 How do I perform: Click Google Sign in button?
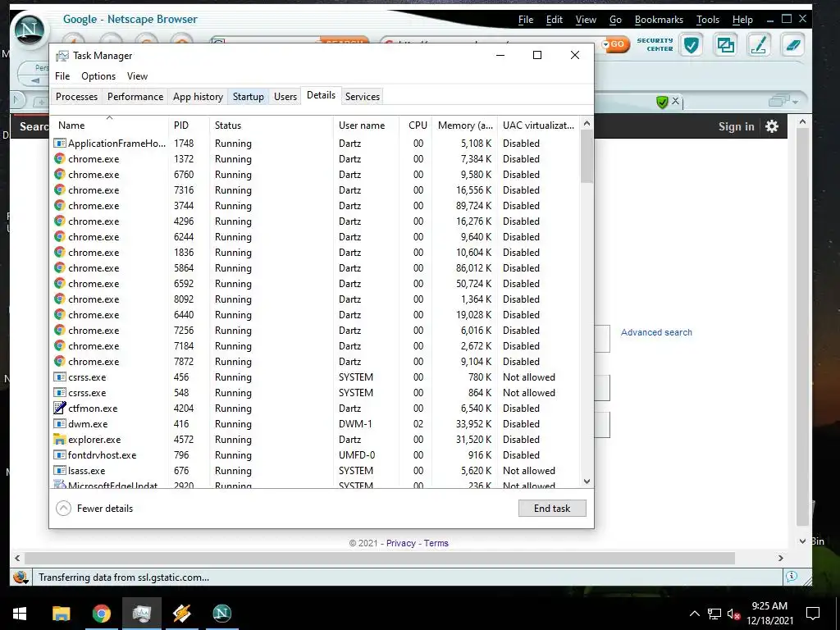[736, 126]
